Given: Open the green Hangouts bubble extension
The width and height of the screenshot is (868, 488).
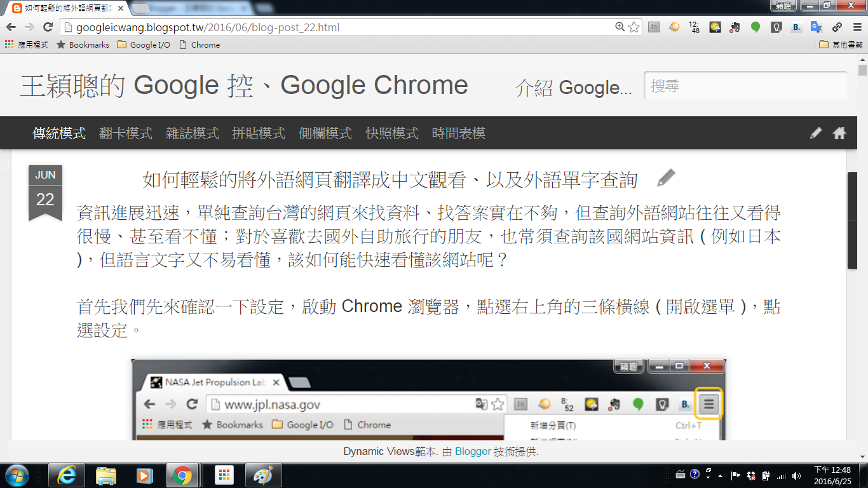Looking at the screenshot, I should pyautogui.click(x=756, y=27).
